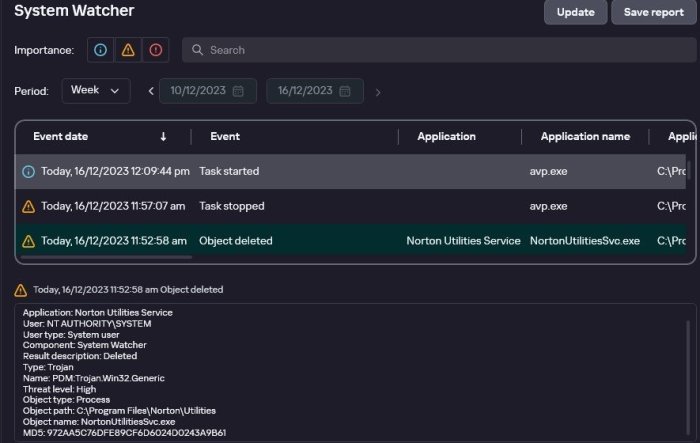Focus the Search input field

pos(439,50)
